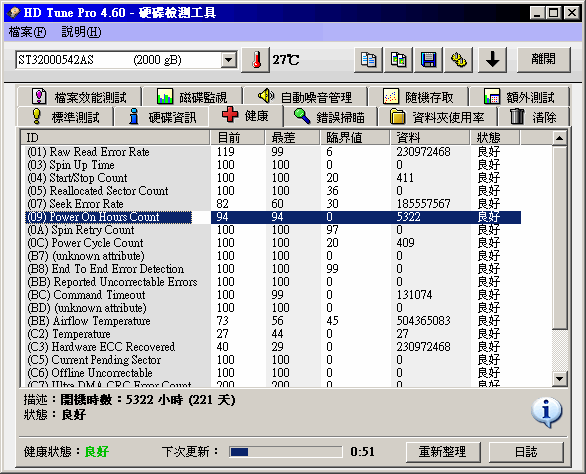Switch to the 資料夾使用率 tab

(437, 117)
